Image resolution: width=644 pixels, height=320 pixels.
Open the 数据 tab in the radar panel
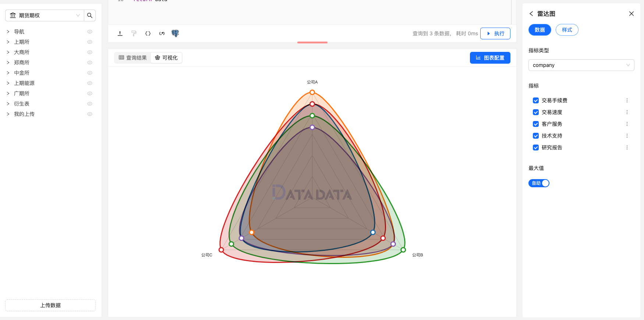539,30
